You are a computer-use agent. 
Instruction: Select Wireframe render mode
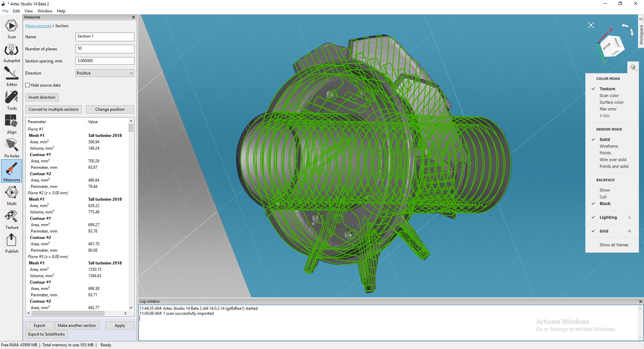tap(608, 146)
